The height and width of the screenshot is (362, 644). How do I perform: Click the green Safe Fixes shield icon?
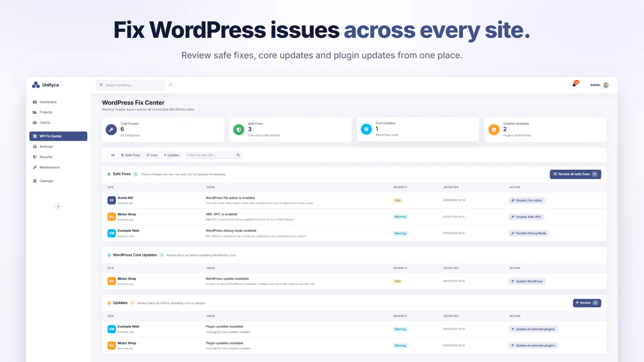click(239, 130)
